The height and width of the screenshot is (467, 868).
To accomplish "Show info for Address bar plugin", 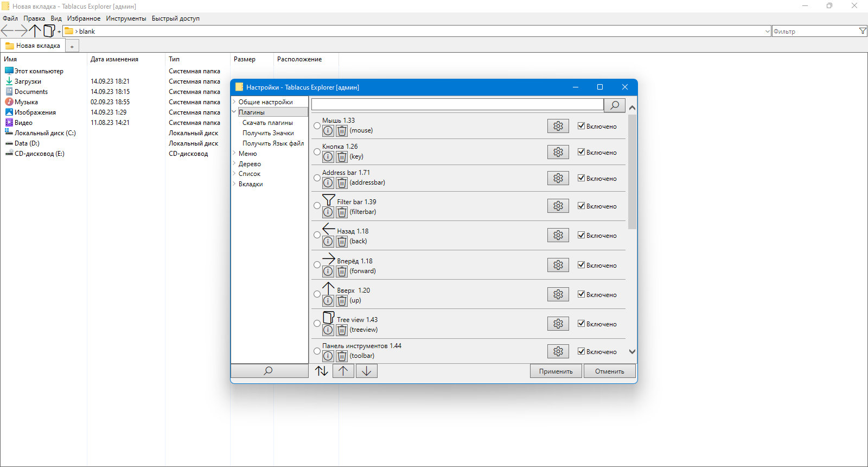I will click(328, 183).
